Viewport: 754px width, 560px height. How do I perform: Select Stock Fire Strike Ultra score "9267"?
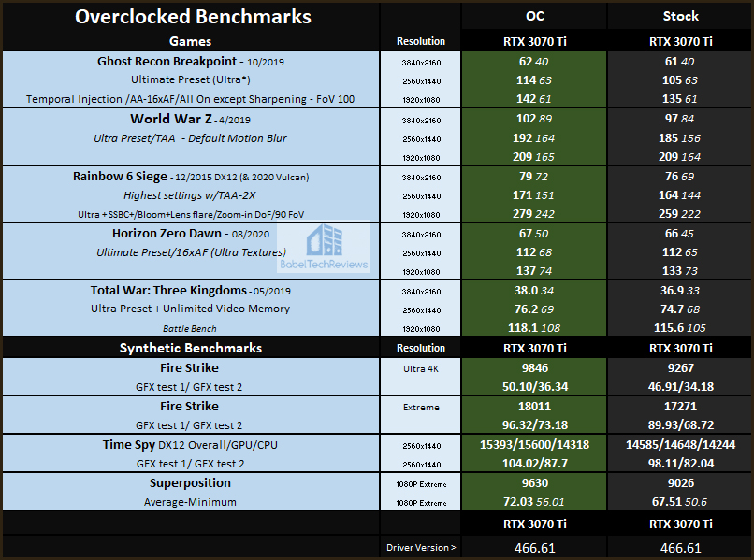(680, 368)
